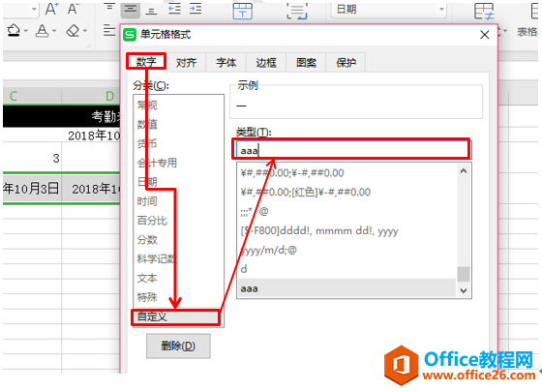Click the merge and center icon

point(243,11)
